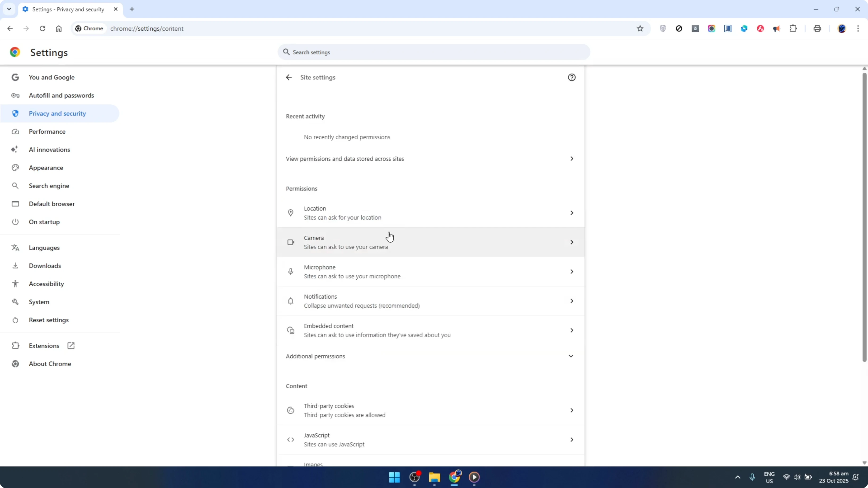Close the Settings tab
868x488 pixels.
pyautogui.click(x=116, y=9)
